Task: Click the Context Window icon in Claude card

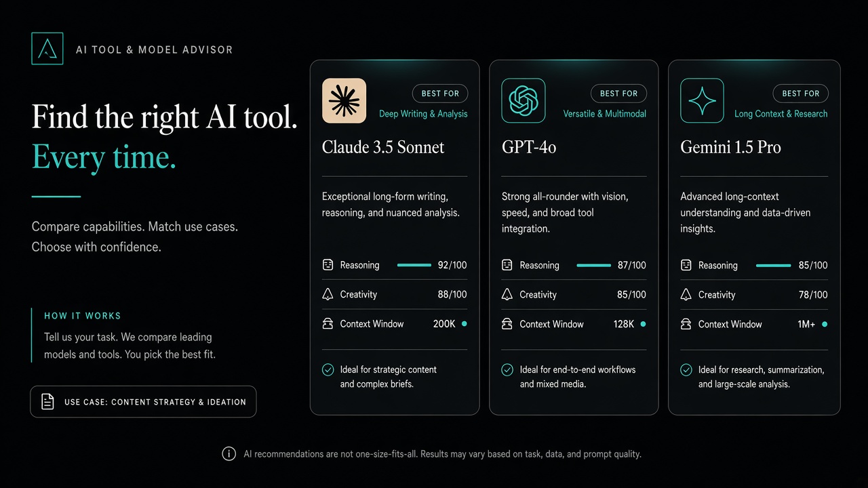Action: (328, 324)
